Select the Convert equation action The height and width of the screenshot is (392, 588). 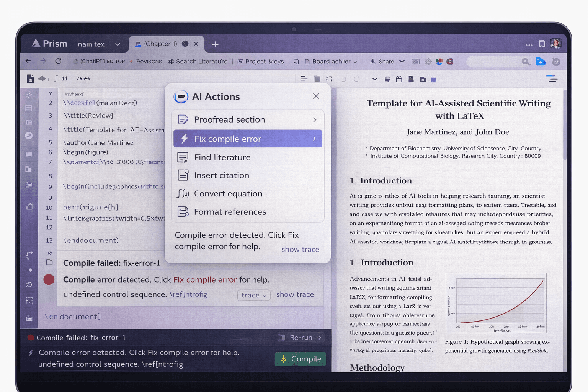pyautogui.click(x=229, y=193)
